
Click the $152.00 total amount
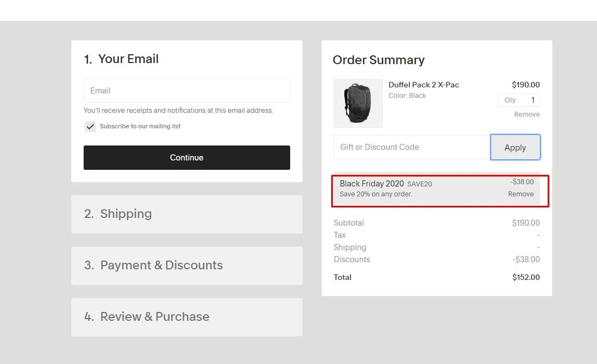pos(526,278)
